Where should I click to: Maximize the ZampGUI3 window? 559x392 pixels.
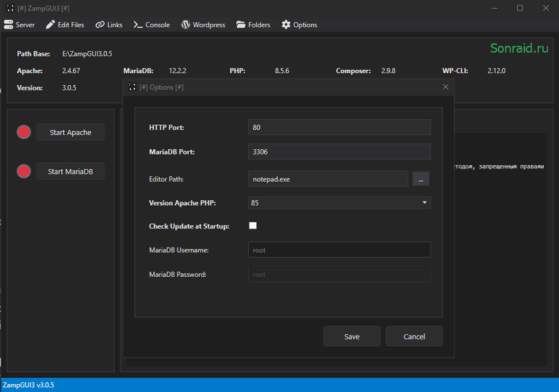pos(520,8)
